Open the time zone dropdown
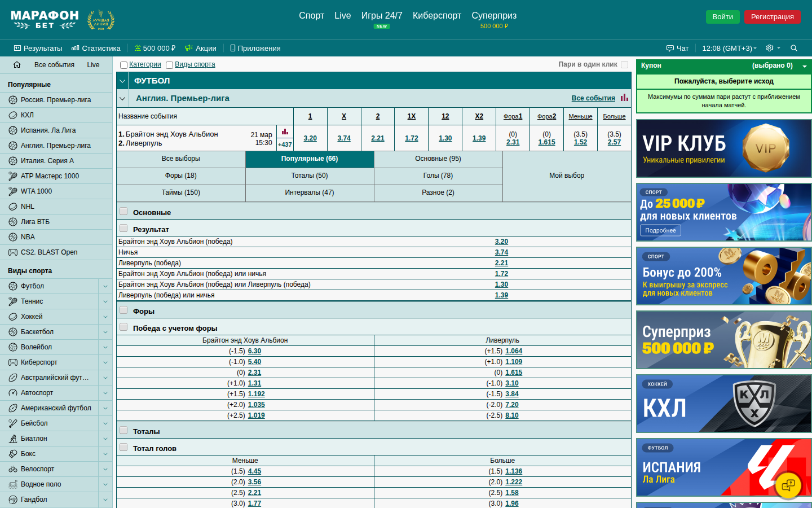812x508 pixels. click(729, 48)
